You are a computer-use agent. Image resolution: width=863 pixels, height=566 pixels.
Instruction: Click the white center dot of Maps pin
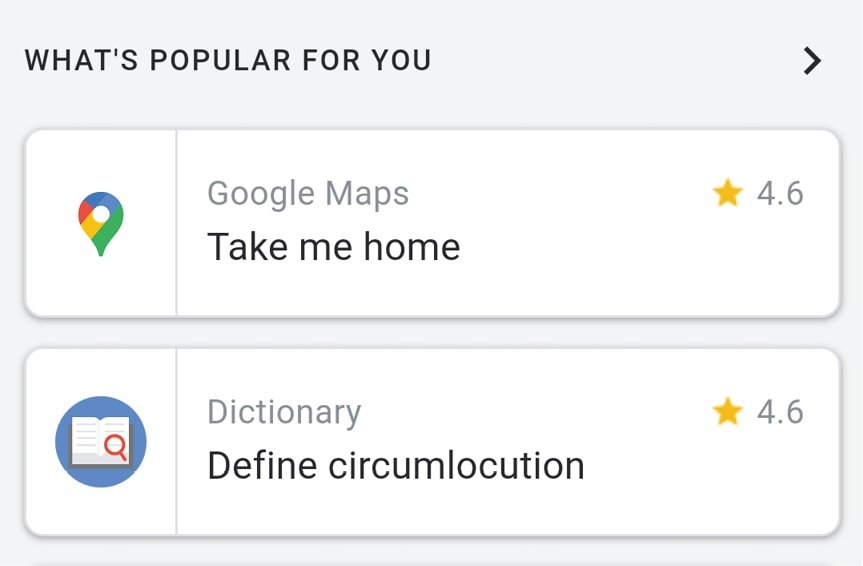(x=100, y=213)
